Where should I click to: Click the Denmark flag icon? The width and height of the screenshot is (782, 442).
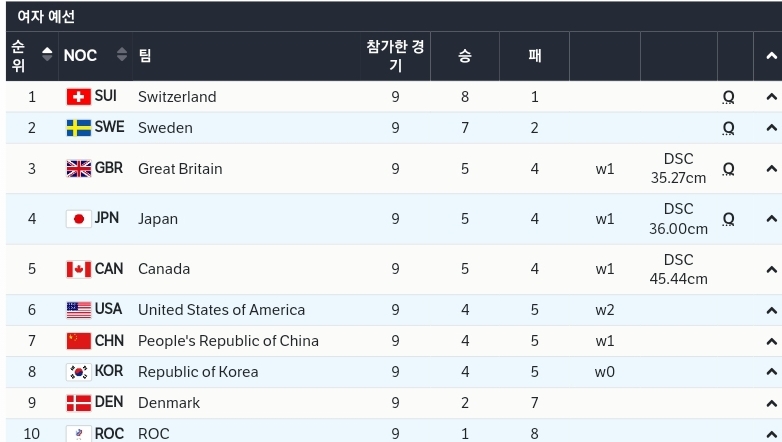79,403
